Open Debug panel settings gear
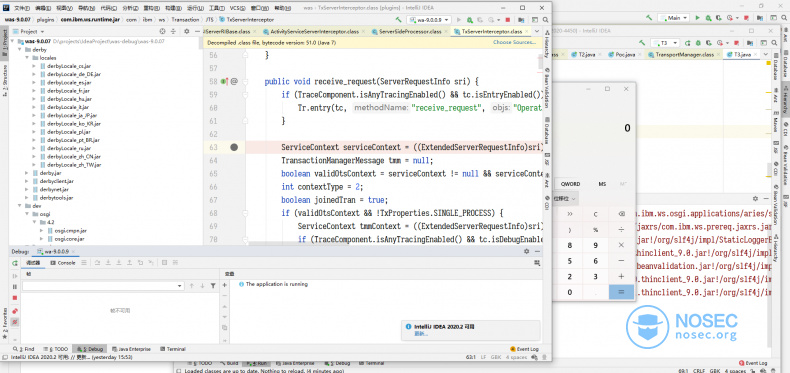This screenshot has height=373, width=790. (x=526, y=251)
